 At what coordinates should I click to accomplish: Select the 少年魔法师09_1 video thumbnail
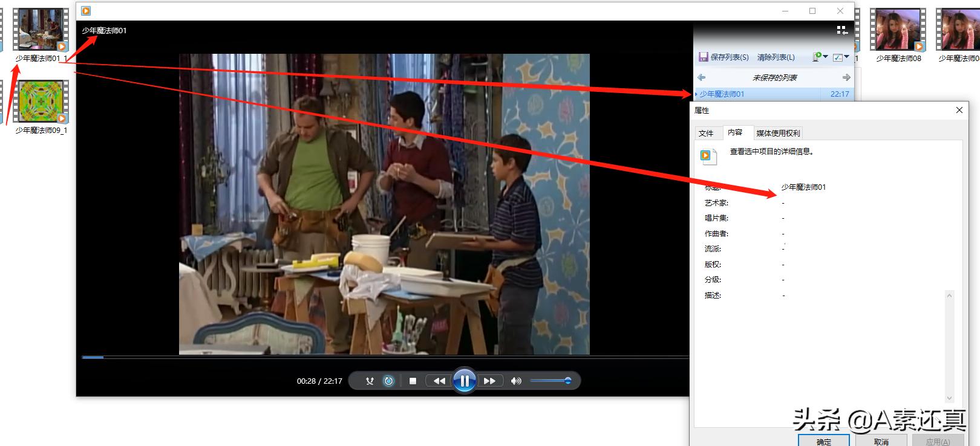tap(41, 102)
